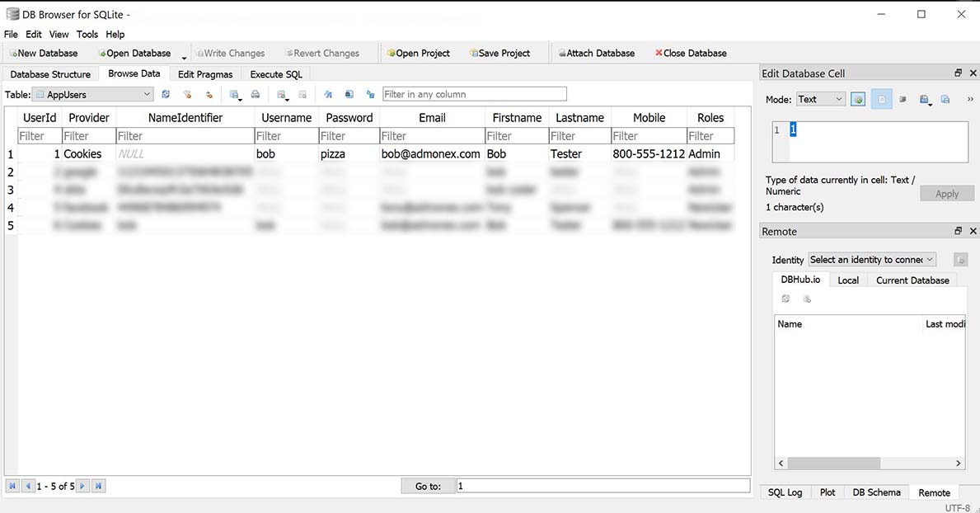Sort by the Lastname column header
Screen dimensions: 980x513
(579, 118)
